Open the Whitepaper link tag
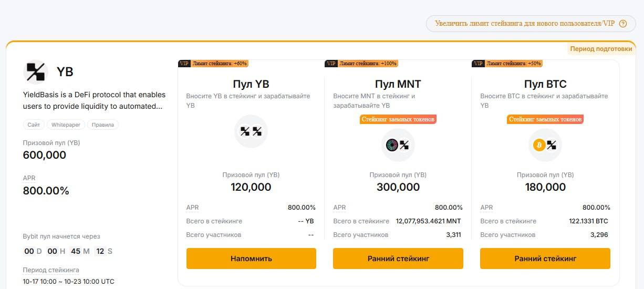The width and height of the screenshot is (644, 289). (x=66, y=125)
